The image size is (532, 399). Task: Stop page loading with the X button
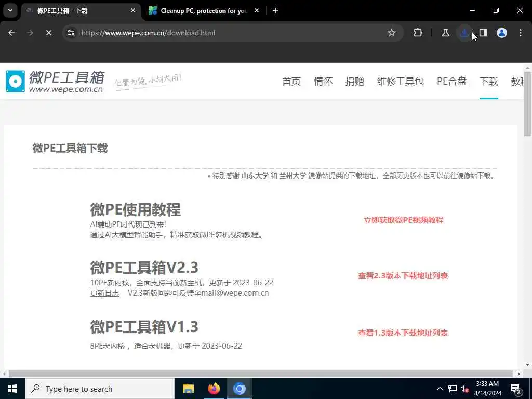coord(48,33)
